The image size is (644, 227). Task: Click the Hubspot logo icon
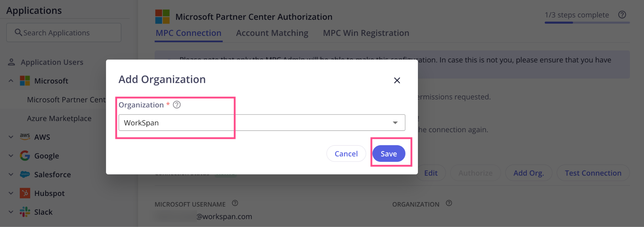[x=25, y=193]
